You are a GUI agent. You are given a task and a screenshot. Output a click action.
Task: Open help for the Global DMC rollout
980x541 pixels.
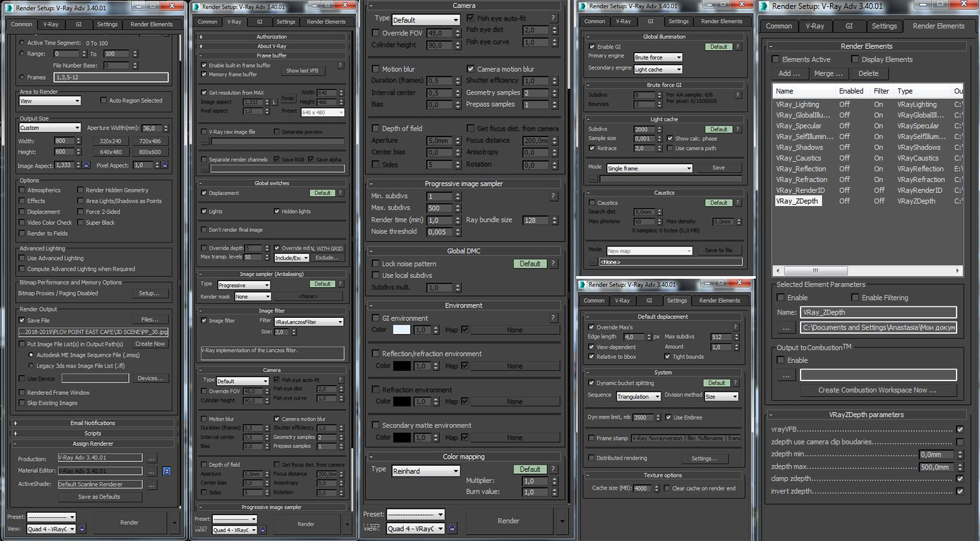[x=554, y=264]
